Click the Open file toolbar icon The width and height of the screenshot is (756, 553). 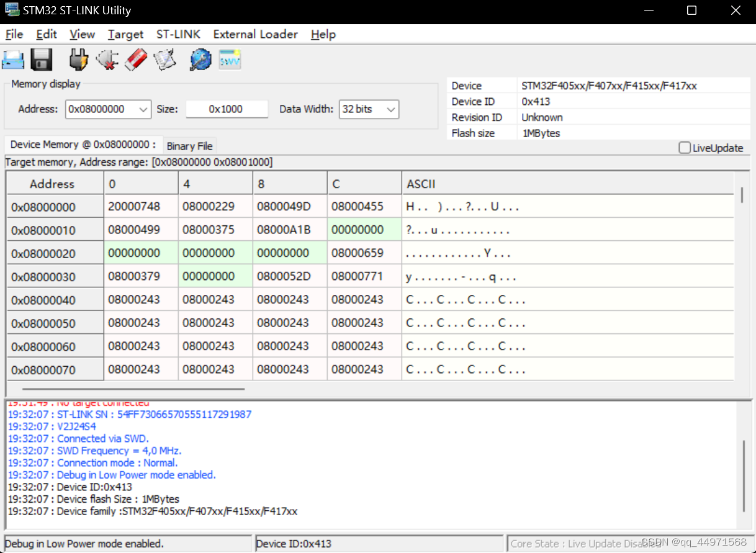(x=14, y=60)
